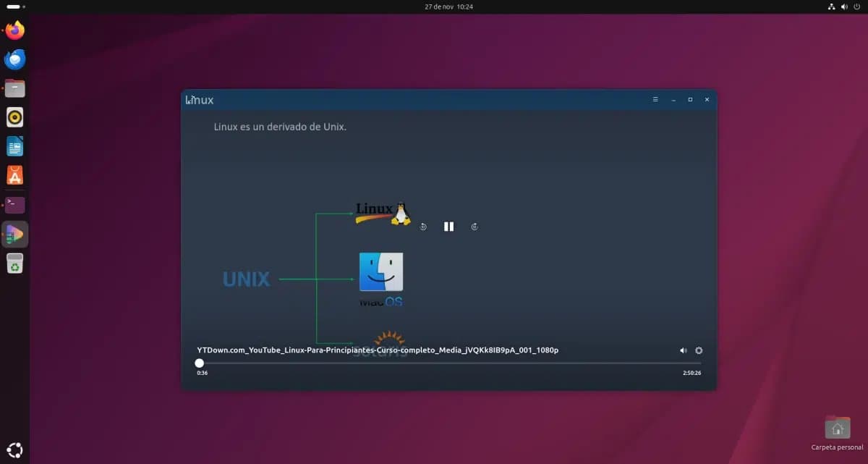Click the 2:50:26 duration label
The image size is (868, 464).
(x=691, y=374)
